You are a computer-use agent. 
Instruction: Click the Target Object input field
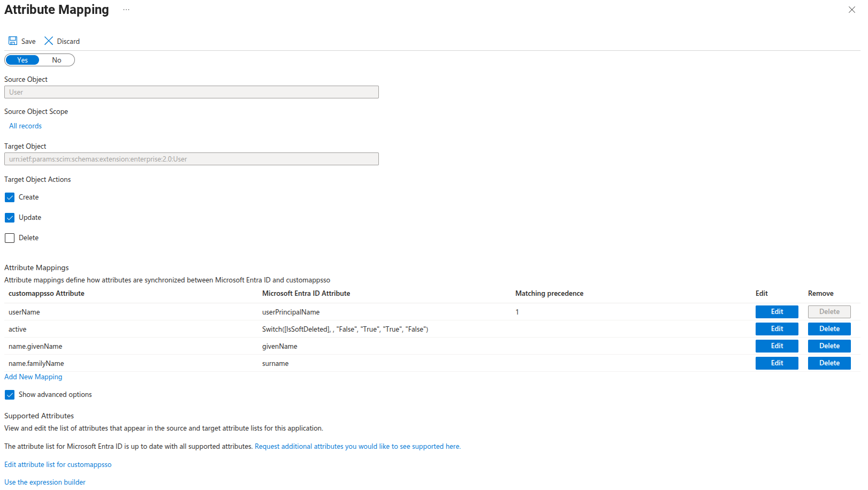tap(192, 159)
